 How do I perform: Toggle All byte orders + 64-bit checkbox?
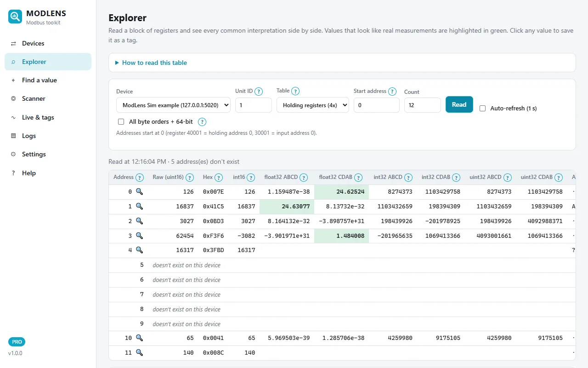(x=121, y=122)
